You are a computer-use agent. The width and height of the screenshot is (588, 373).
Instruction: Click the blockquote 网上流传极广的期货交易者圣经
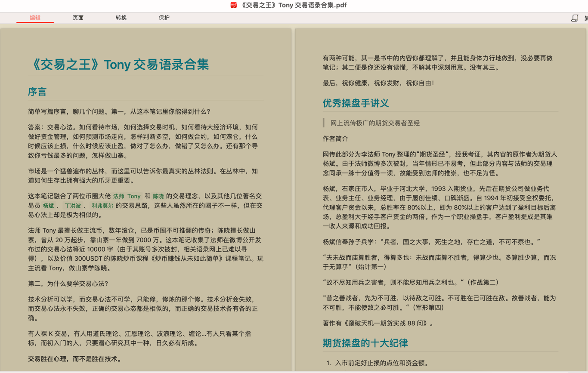click(x=375, y=123)
